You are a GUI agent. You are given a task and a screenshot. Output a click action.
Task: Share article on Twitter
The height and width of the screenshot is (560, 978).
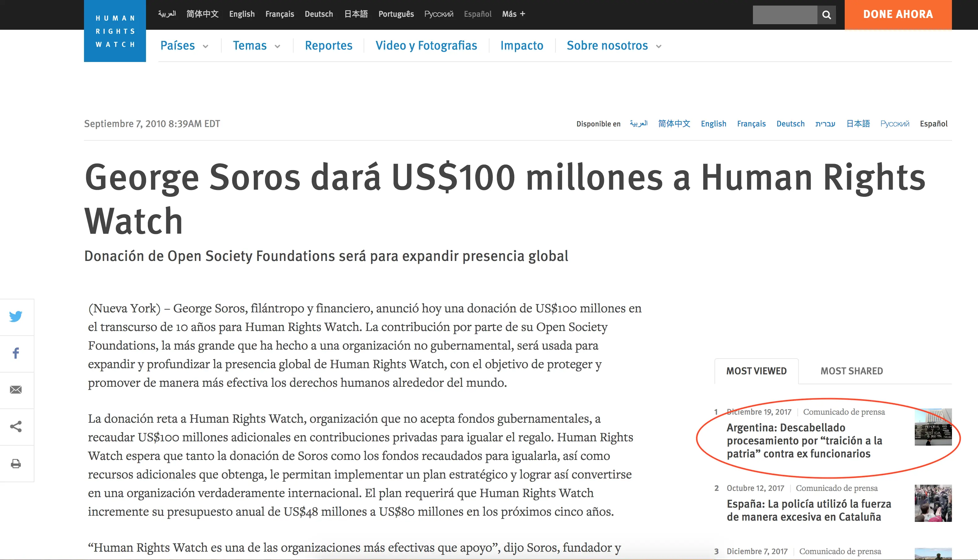[x=16, y=316]
